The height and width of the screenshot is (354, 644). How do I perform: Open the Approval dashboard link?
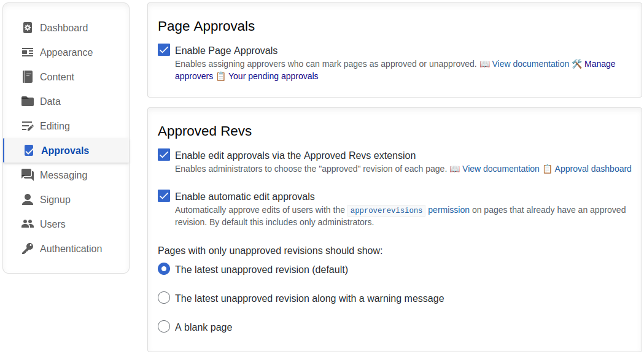click(x=592, y=169)
